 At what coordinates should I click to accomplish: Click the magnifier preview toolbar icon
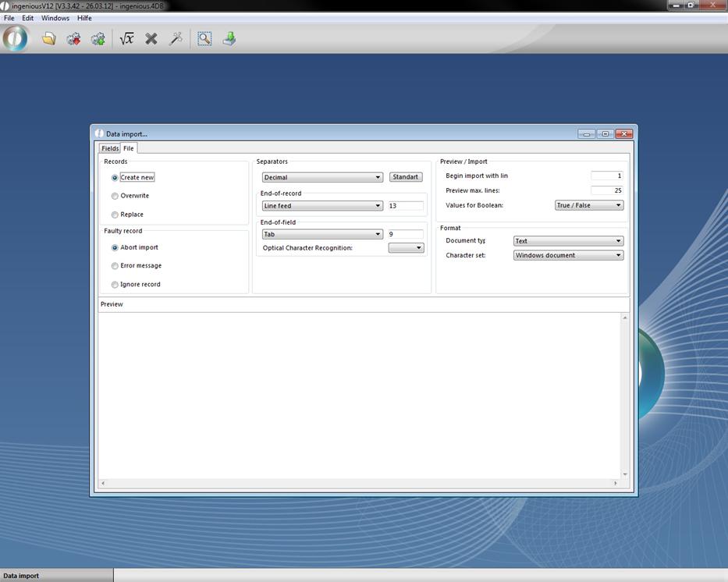204,38
